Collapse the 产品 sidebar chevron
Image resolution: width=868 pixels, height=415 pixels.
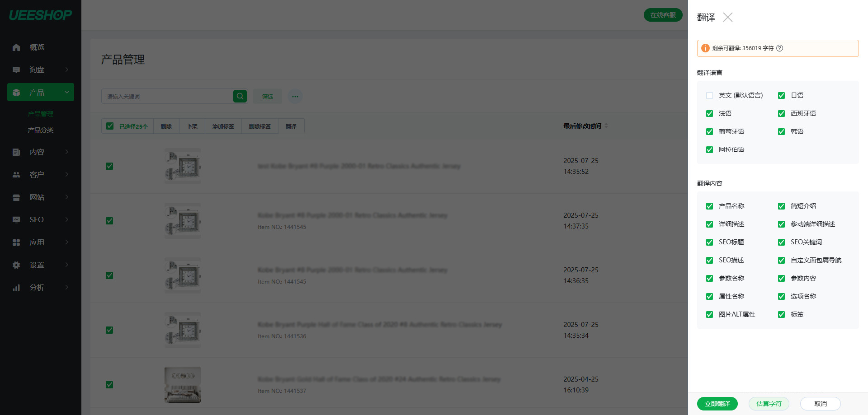(x=66, y=92)
